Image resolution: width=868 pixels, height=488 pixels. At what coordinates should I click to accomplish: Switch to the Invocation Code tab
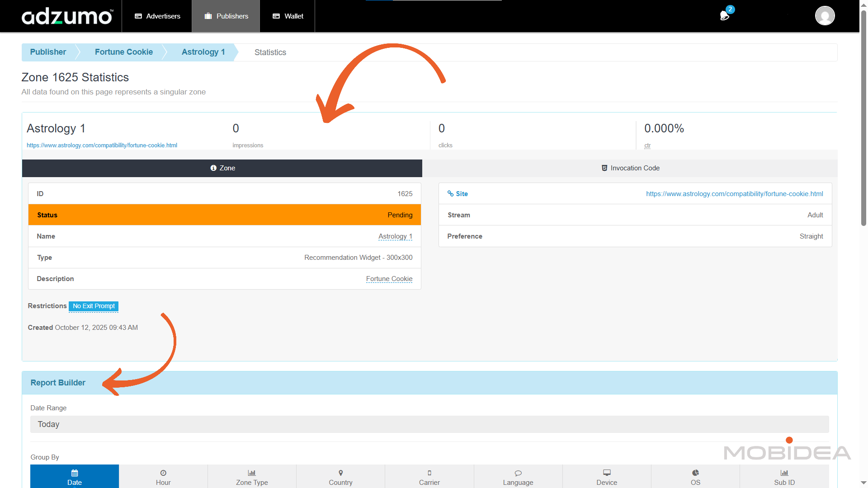pyautogui.click(x=630, y=168)
